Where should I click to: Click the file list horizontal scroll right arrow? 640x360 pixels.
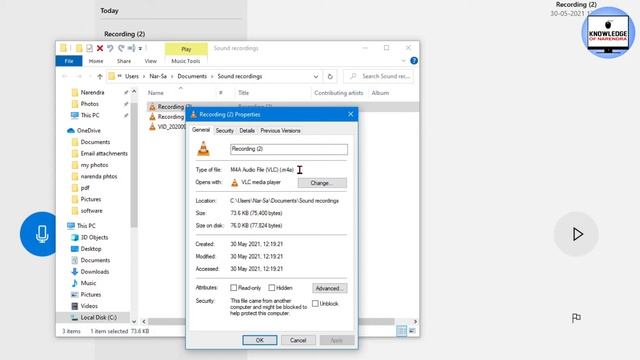click(415, 322)
